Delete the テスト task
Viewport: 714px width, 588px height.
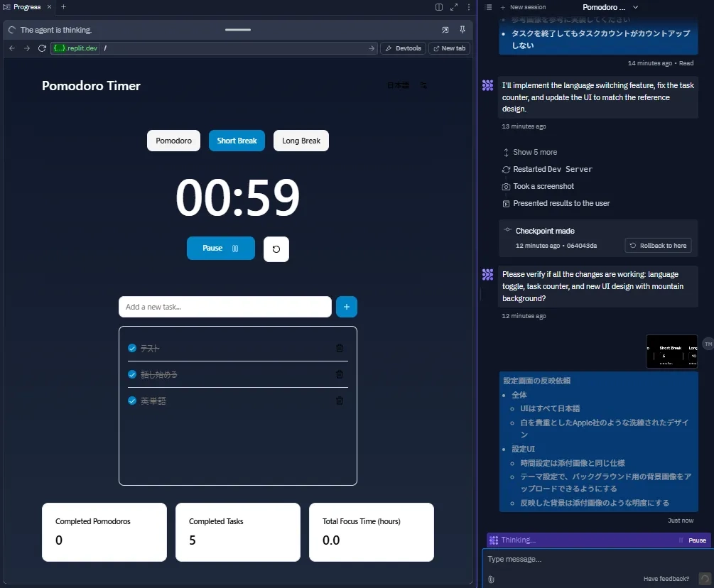tap(340, 348)
